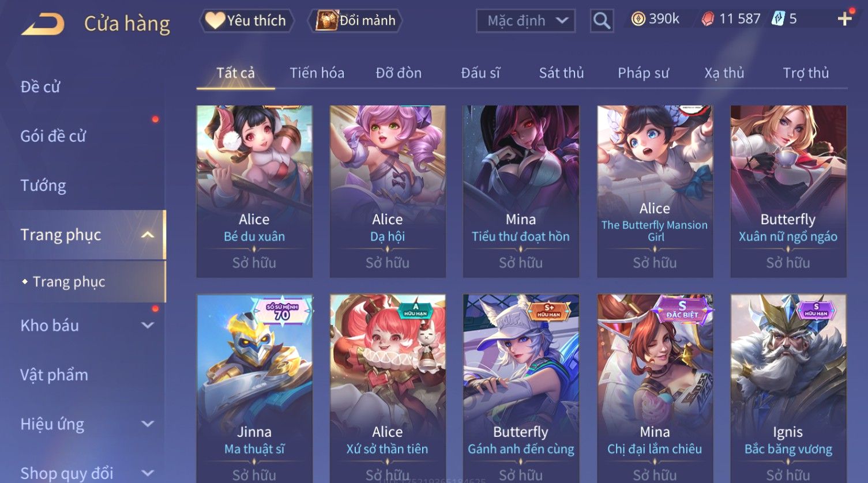Open the search magnifier icon
Screen dimensions: 868x483
602,21
